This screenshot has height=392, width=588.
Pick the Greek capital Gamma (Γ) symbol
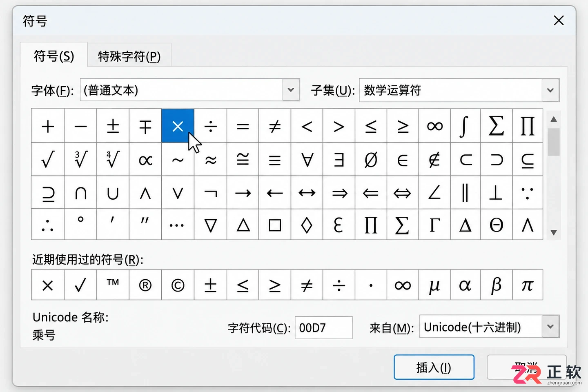click(x=434, y=225)
